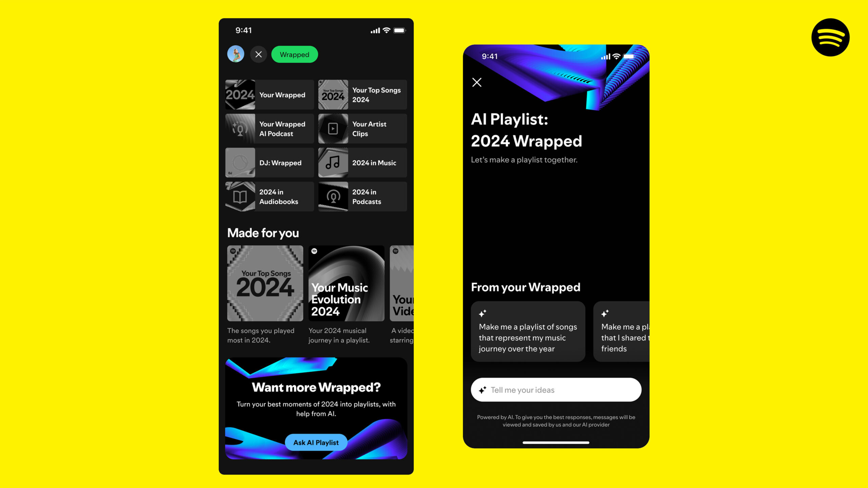
Task: Open Your Wrapped AI Podcast
Action: tap(269, 129)
